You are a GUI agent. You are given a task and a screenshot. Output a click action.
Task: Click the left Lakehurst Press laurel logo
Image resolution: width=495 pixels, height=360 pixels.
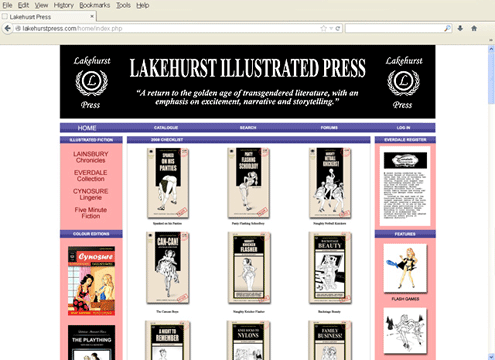pyautogui.click(x=92, y=82)
